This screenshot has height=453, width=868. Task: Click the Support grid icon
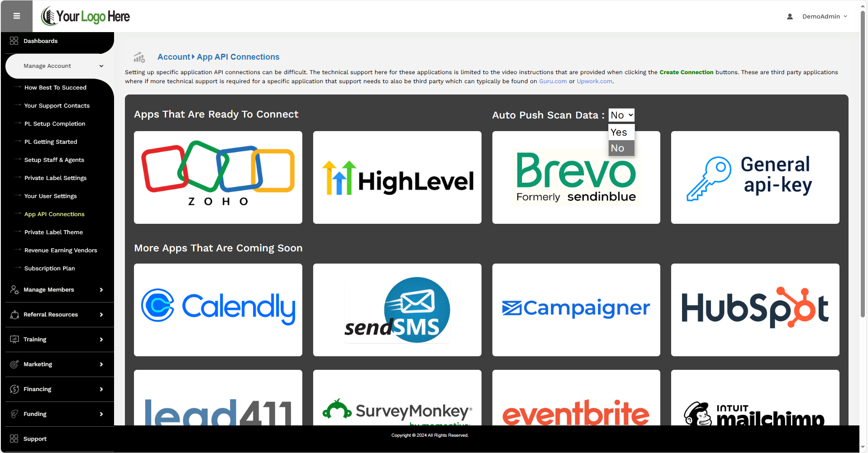point(14,439)
